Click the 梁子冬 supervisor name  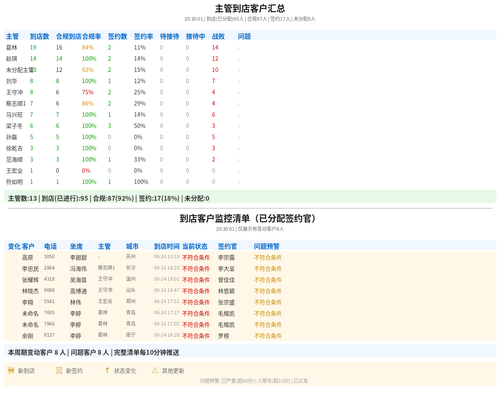[14, 126]
